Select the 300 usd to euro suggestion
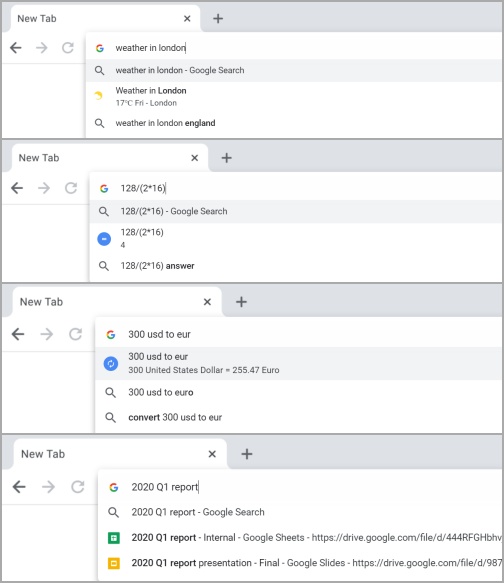Image resolution: width=504 pixels, height=583 pixels. [298, 392]
